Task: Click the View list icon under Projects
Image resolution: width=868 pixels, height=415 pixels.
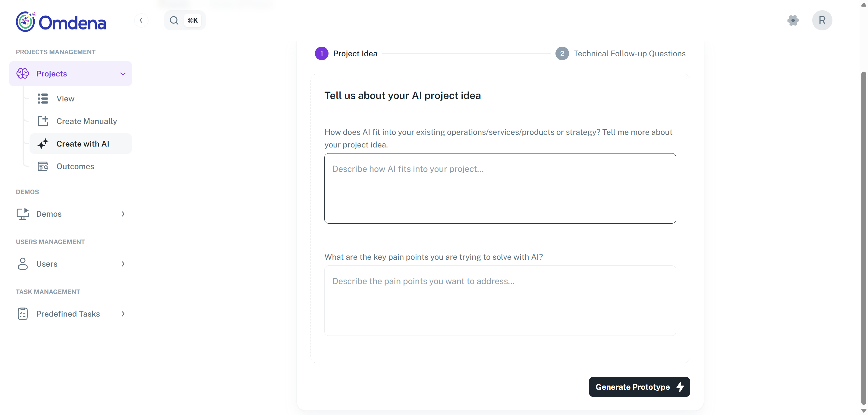Action: point(43,98)
